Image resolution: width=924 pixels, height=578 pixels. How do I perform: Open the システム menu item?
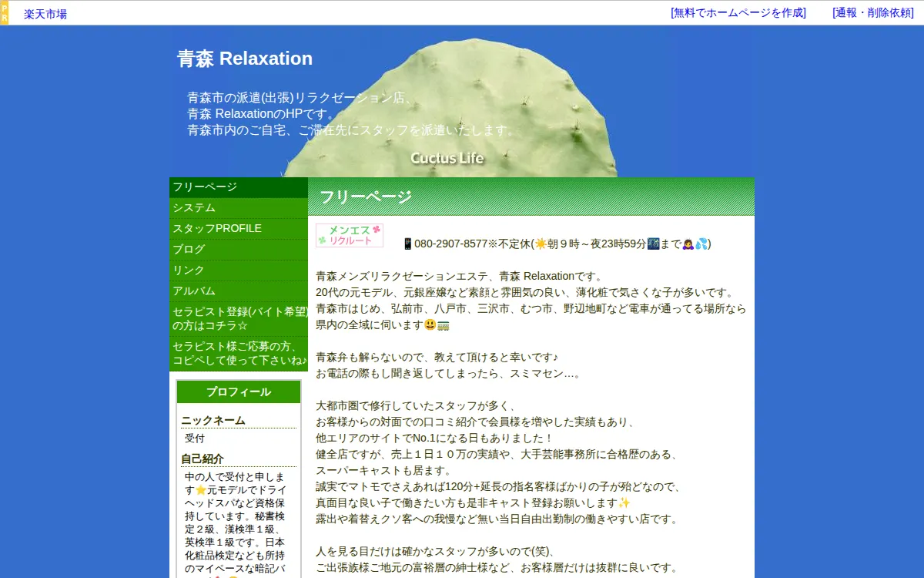pyautogui.click(x=194, y=208)
